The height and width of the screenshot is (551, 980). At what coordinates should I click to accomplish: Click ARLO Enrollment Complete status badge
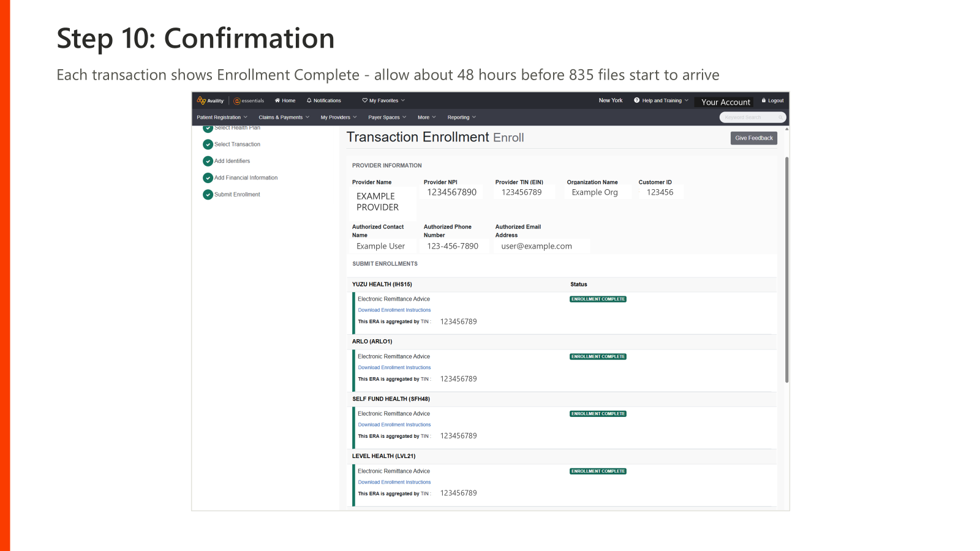pos(598,357)
